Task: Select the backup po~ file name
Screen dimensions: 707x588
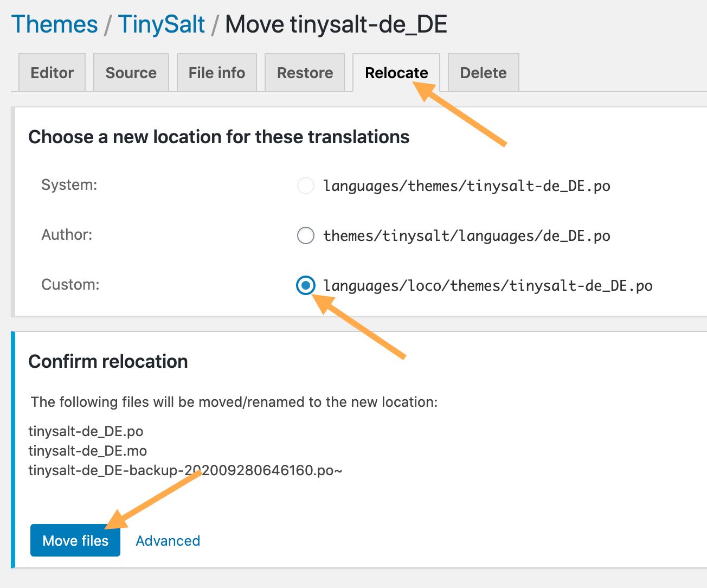Action: pos(185,470)
